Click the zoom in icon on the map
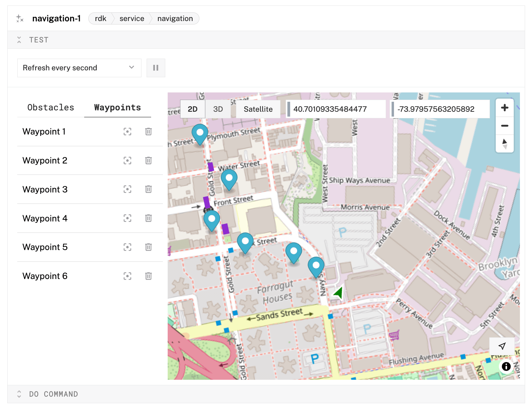Image resolution: width=532 pixels, height=407 pixels. pos(504,107)
